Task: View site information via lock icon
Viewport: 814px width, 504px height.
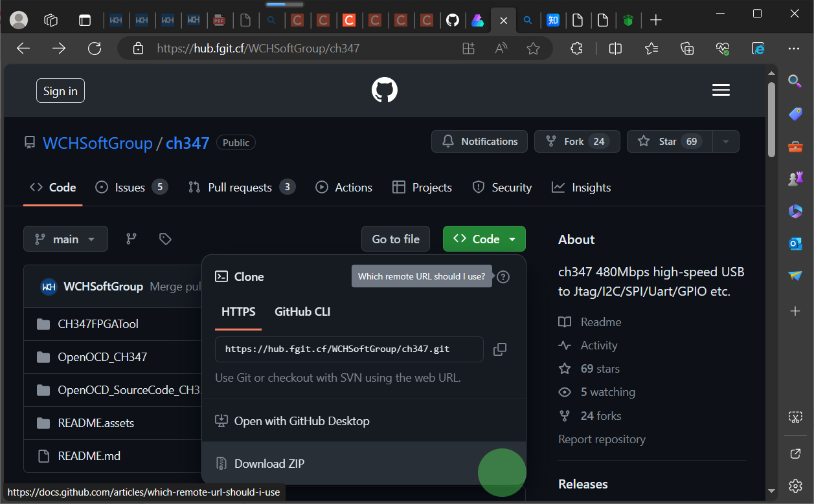Action: pos(137,49)
